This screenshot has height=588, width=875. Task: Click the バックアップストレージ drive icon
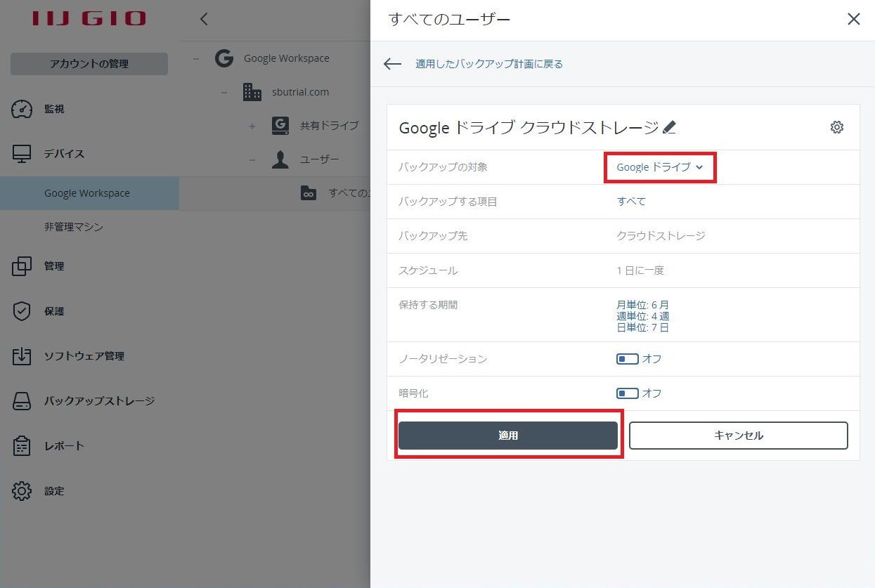[x=22, y=401]
